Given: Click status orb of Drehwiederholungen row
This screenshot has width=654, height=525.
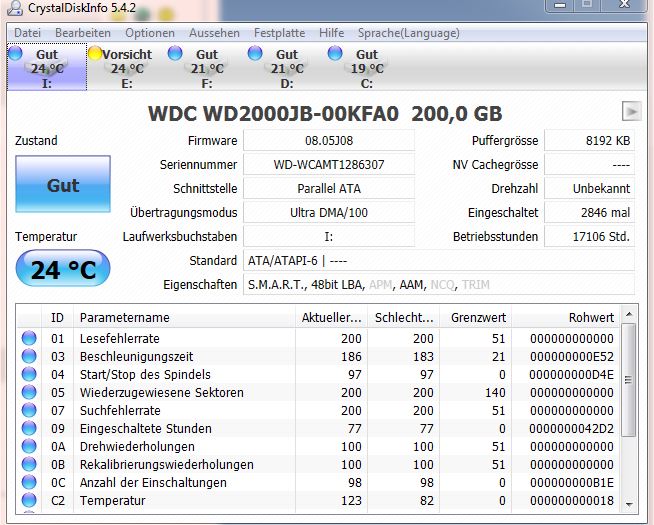Looking at the screenshot, I should [29, 446].
